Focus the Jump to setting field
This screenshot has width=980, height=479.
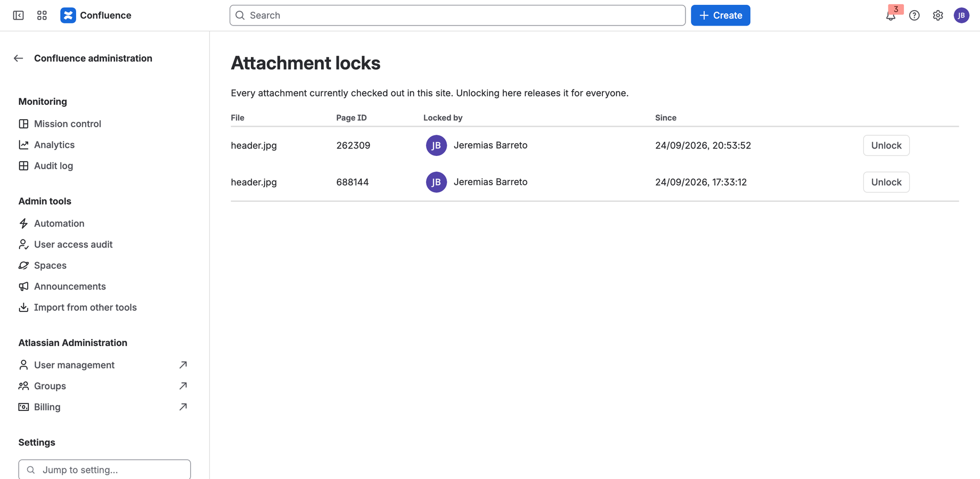point(104,470)
